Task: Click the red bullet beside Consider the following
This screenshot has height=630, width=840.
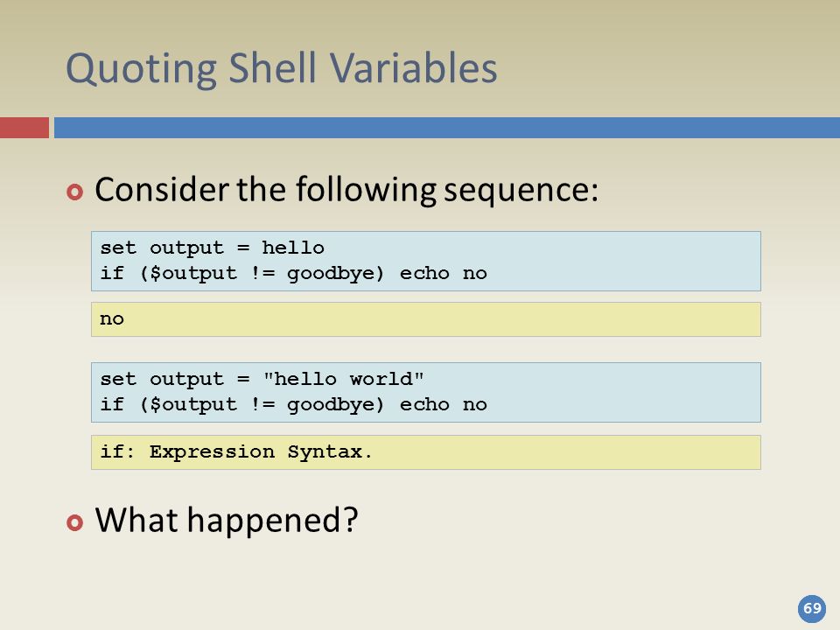Action: pyautogui.click(x=75, y=192)
